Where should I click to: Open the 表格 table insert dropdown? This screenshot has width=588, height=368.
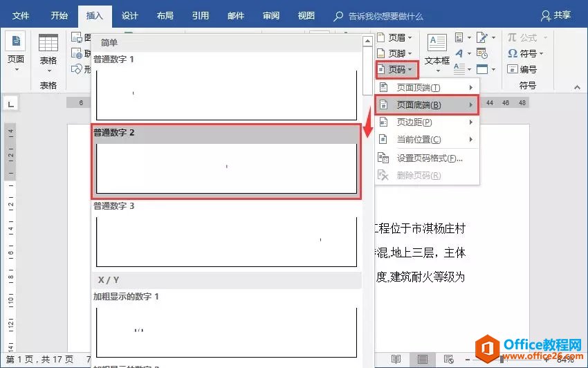48,53
